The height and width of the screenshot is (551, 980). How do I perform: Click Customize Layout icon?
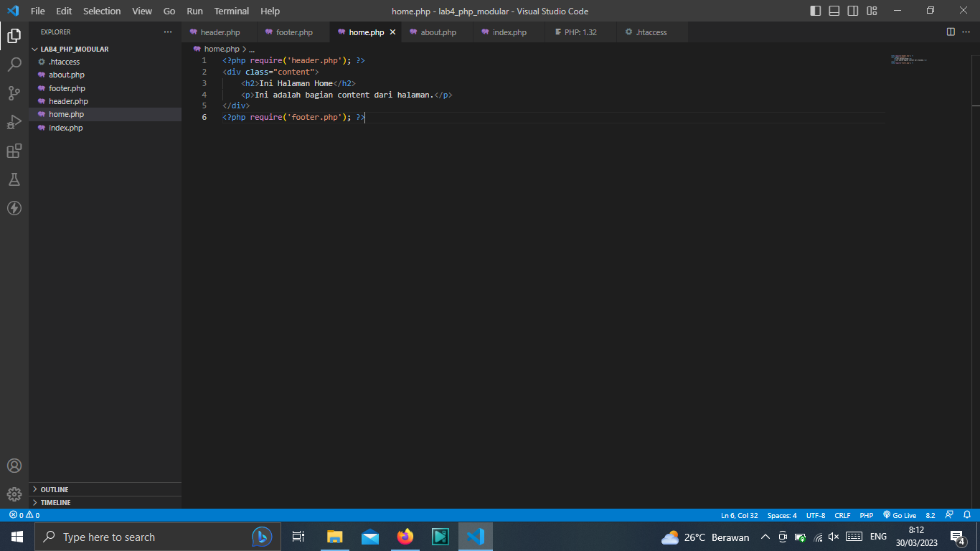[x=872, y=11]
